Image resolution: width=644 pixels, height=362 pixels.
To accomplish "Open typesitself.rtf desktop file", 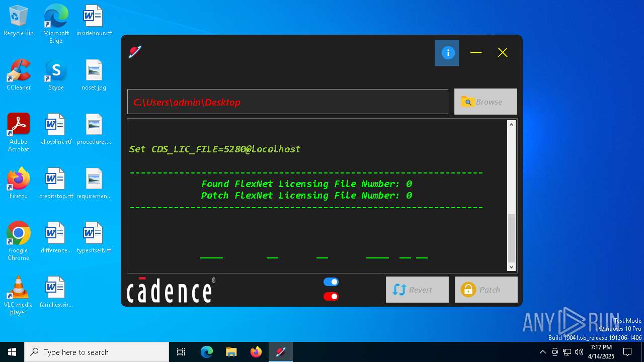I will point(94,238).
